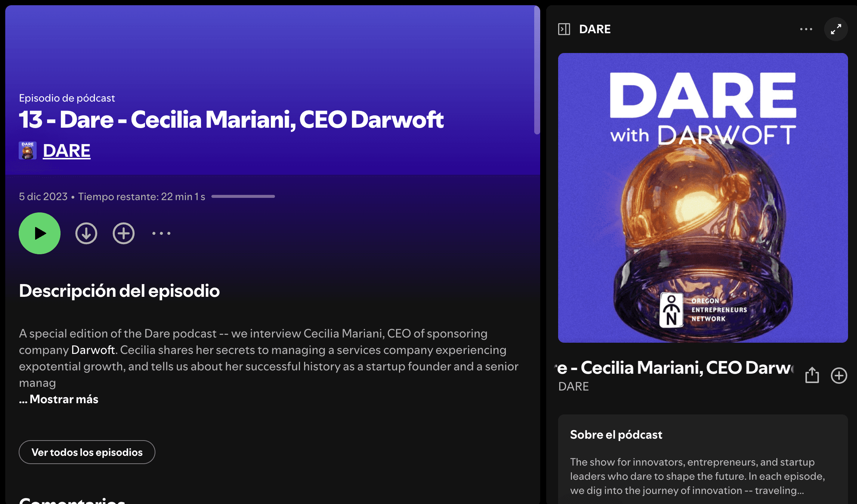Click the episode progress bar

[x=243, y=196]
